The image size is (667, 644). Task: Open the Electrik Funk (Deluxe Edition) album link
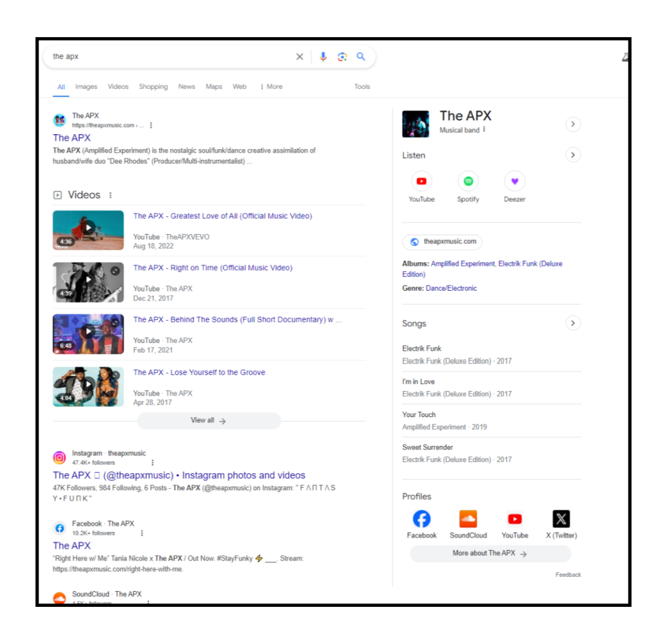click(x=483, y=269)
